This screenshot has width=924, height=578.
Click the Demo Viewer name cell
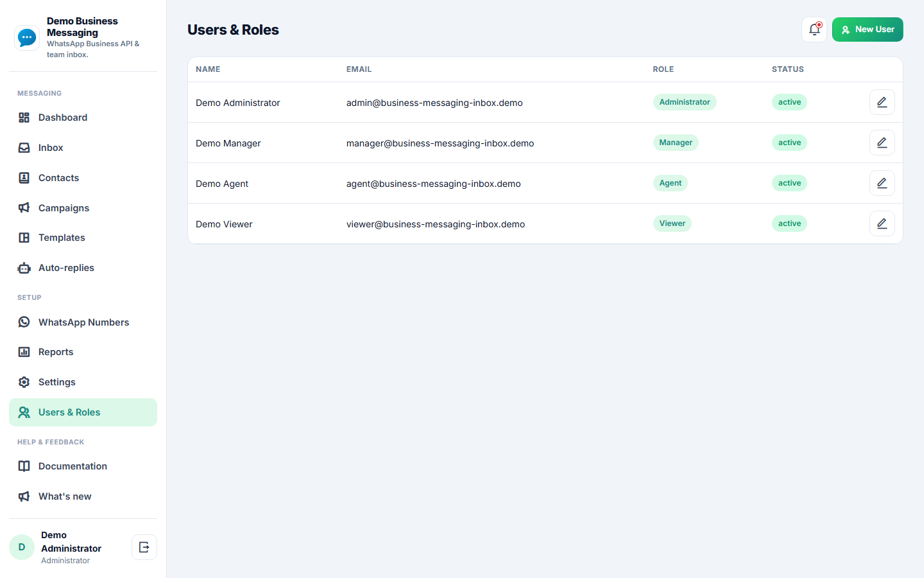(x=224, y=224)
